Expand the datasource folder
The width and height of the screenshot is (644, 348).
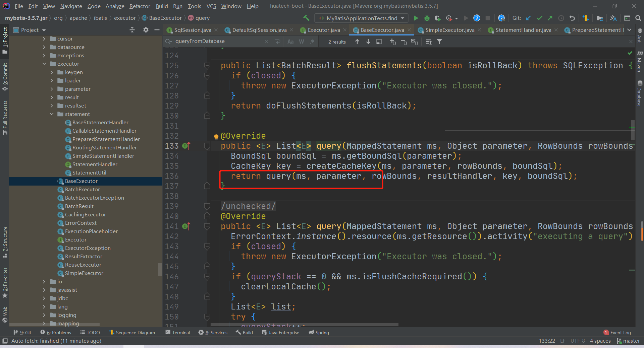click(44, 47)
